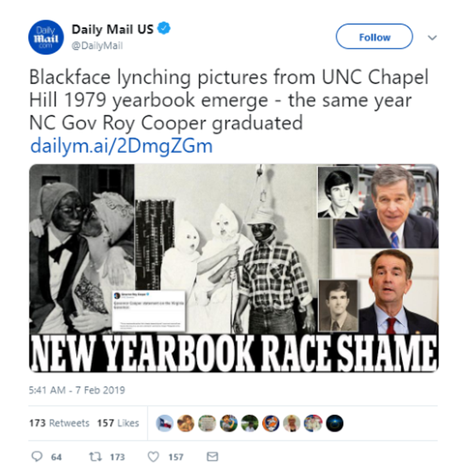This screenshot has width=466, height=476.
Task: Click the Daily Mail profile avatar
Action: [46, 37]
